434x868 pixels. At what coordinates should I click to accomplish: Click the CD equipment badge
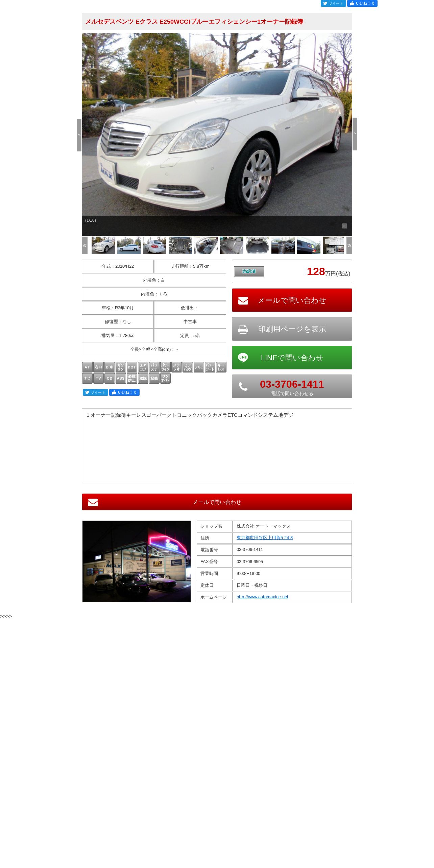110,378
